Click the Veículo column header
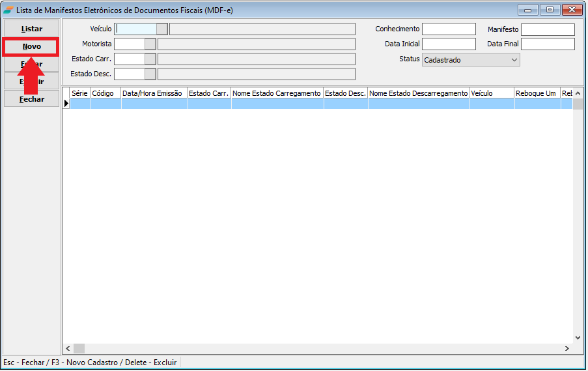Viewport: 588px width, 371px height. point(492,93)
